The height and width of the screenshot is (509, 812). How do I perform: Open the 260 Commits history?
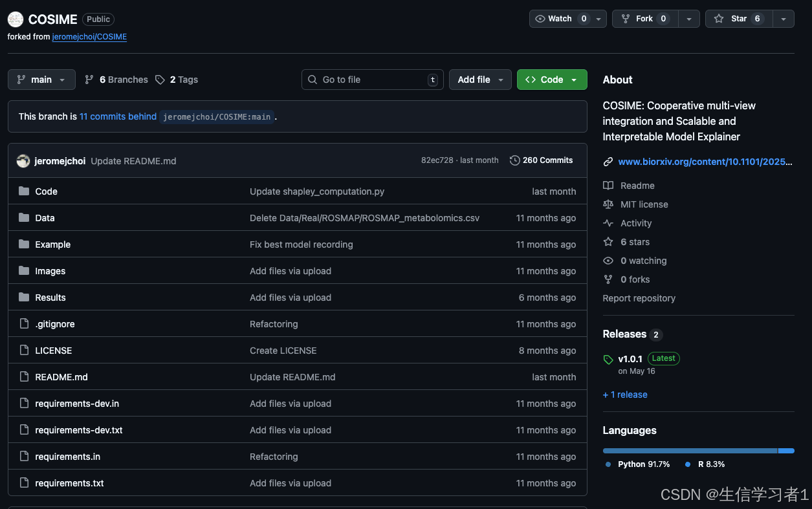tap(542, 160)
